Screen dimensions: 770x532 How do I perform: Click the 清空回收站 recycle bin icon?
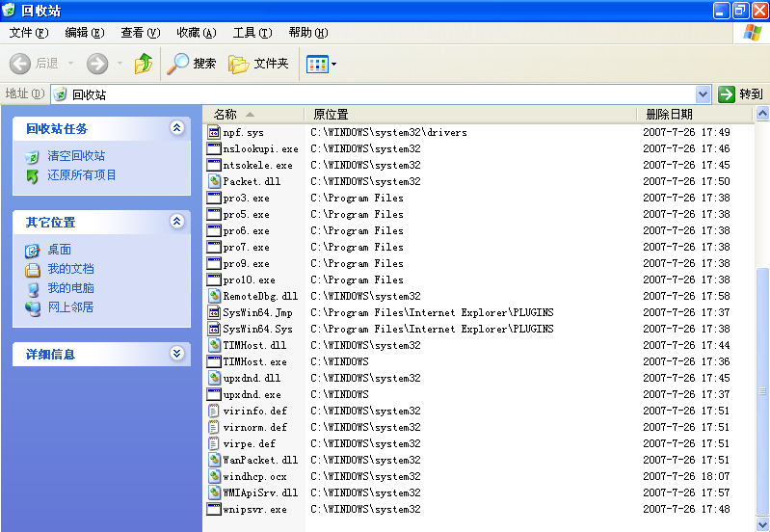(x=32, y=157)
